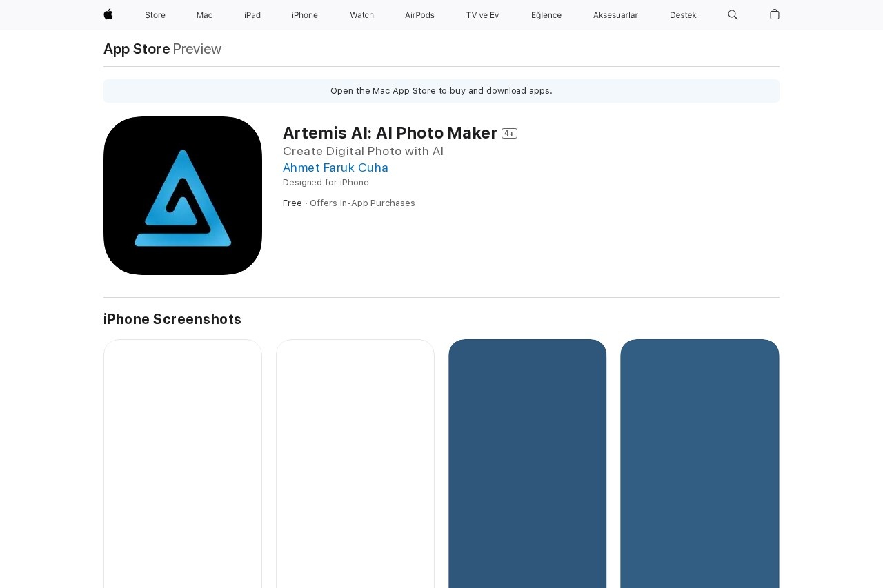Screen dimensions: 883x588
Task: Click the App Store heading link
Action: (x=137, y=49)
